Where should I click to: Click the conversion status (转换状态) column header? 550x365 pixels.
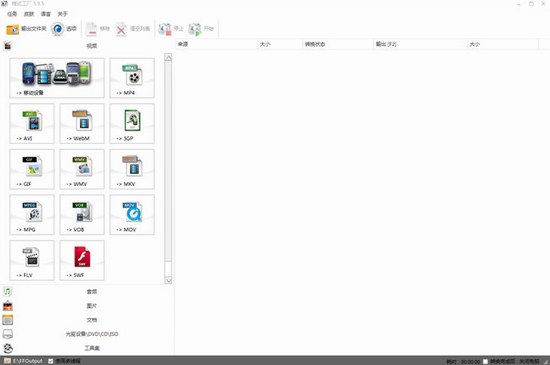[338, 44]
